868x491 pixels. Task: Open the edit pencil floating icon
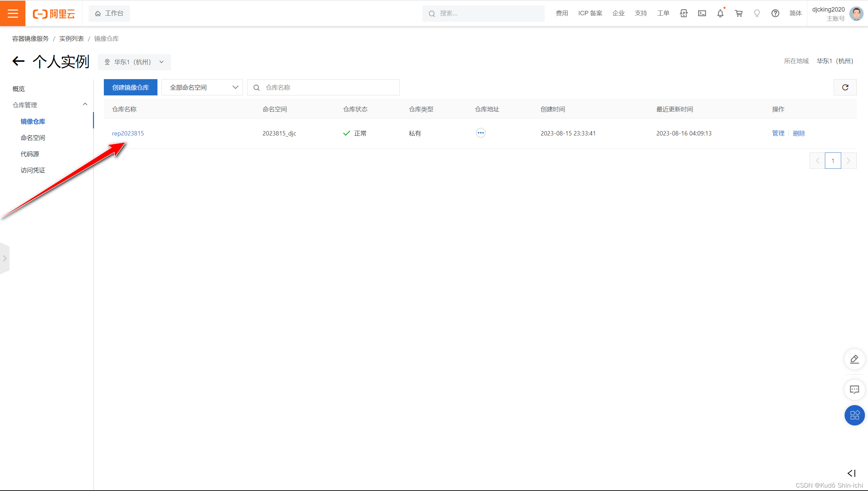tap(854, 359)
